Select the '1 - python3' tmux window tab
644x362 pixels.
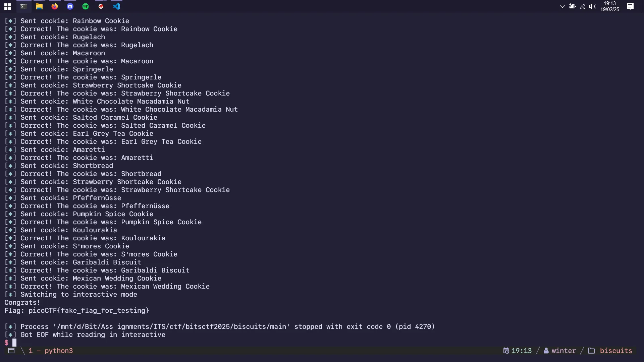point(51,351)
